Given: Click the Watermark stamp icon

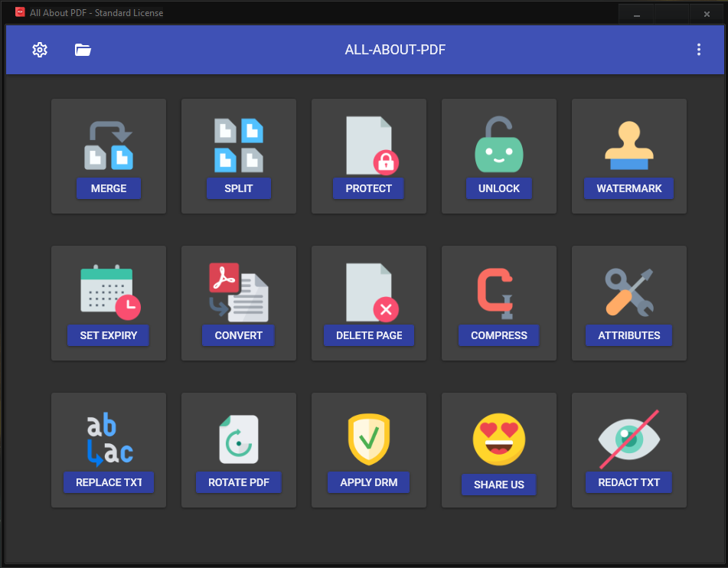Looking at the screenshot, I should [x=629, y=145].
